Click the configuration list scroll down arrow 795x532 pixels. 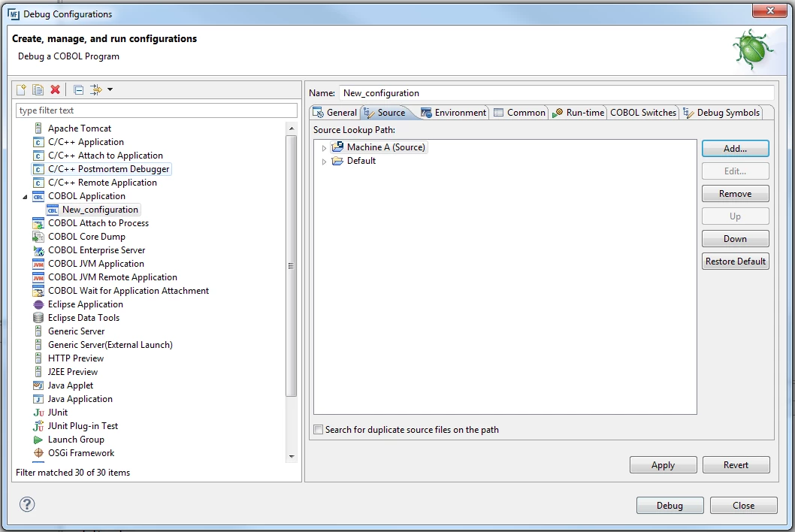[x=292, y=456]
